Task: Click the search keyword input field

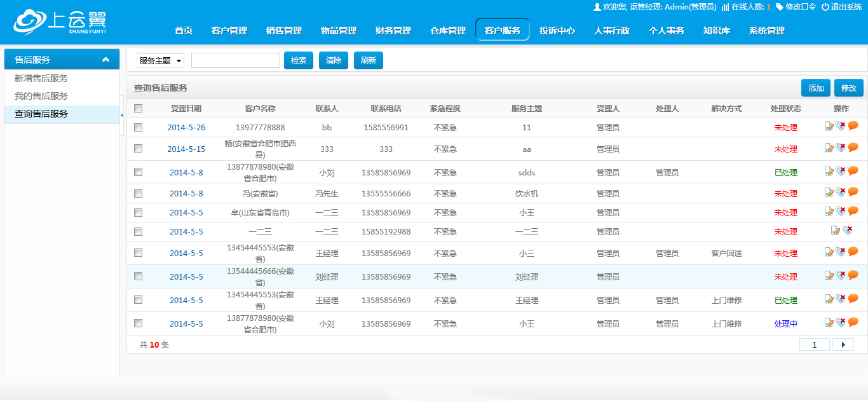Action: point(236,60)
